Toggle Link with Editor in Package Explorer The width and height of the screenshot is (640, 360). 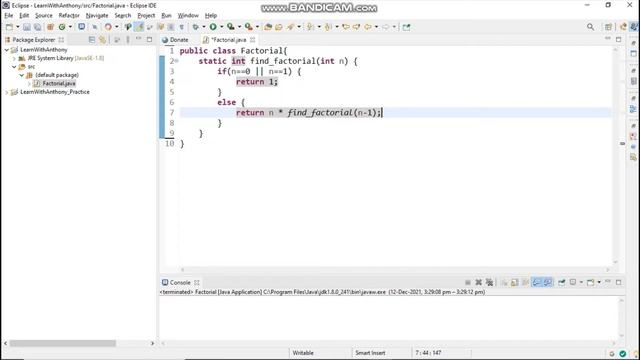[x=102, y=40]
